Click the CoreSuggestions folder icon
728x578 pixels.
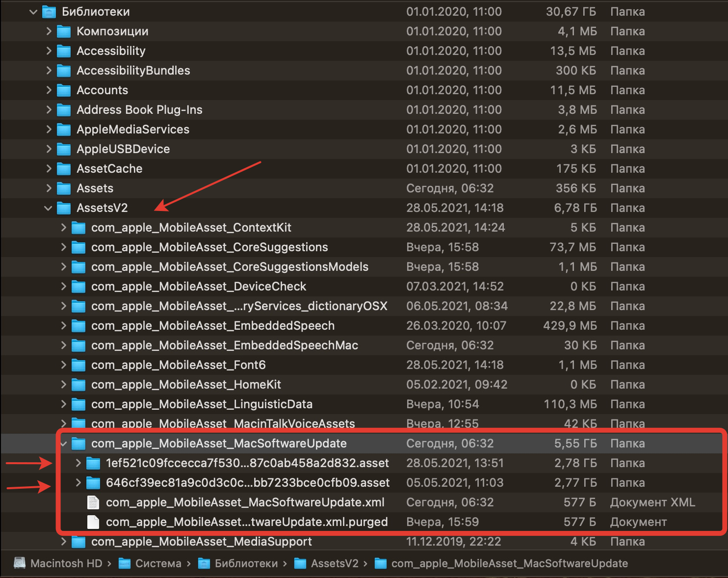(78, 247)
